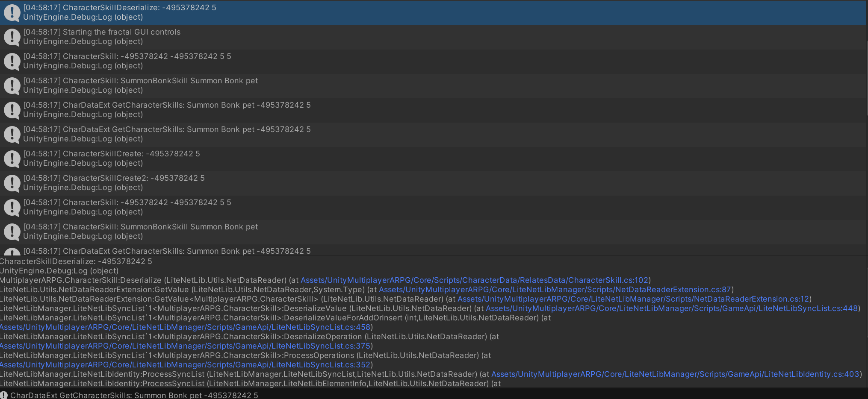Click the log icon beside 'Starting the fractal GUI controls'

(12, 37)
